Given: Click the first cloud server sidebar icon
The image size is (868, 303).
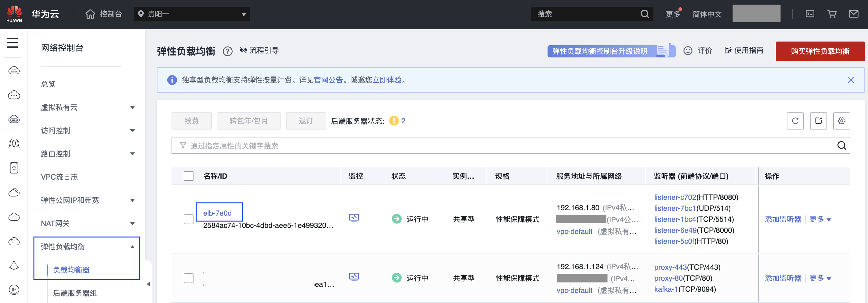Looking at the screenshot, I should pos(14,71).
